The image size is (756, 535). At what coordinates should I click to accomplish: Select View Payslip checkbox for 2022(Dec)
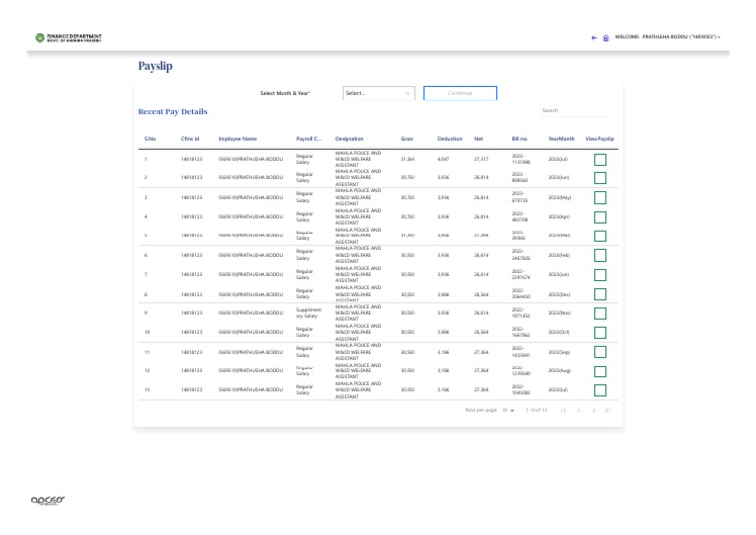[599, 294]
